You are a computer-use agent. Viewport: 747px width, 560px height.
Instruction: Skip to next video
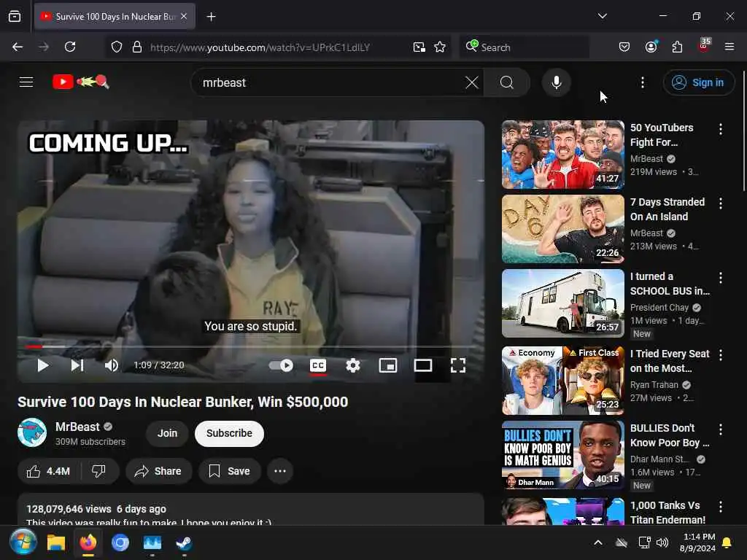(x=77, y=365)
